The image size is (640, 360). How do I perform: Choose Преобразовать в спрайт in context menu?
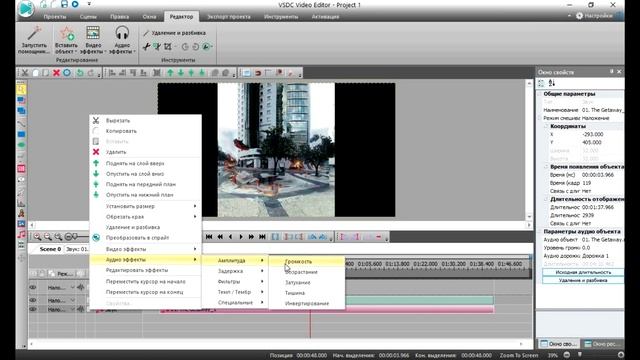(x=145, y=238)
